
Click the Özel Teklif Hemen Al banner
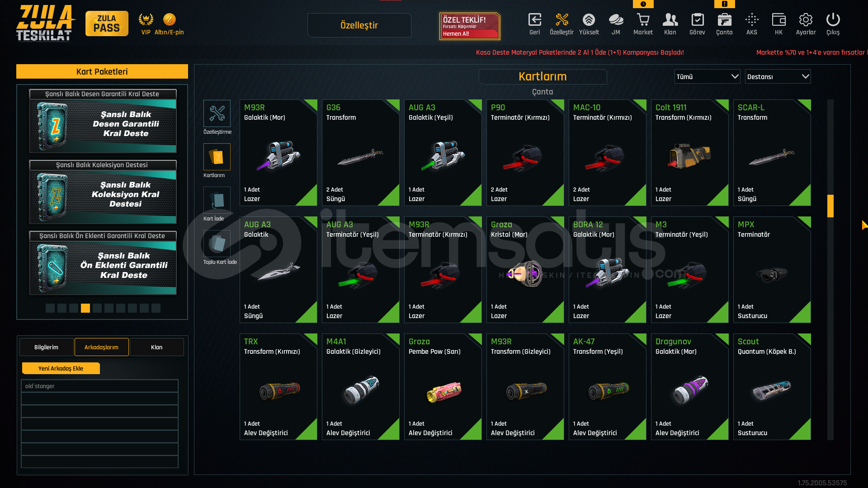[x=470, y=26]
